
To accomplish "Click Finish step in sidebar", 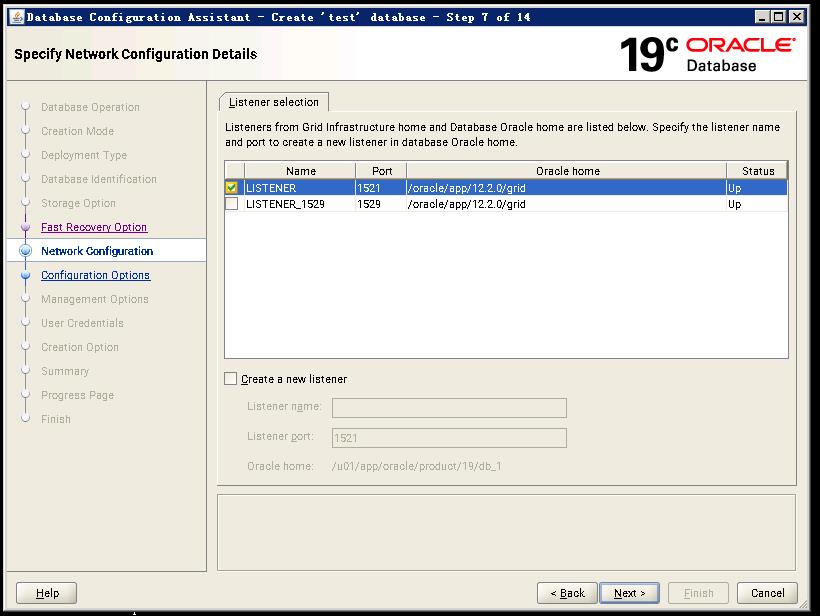I will (56, 419).
